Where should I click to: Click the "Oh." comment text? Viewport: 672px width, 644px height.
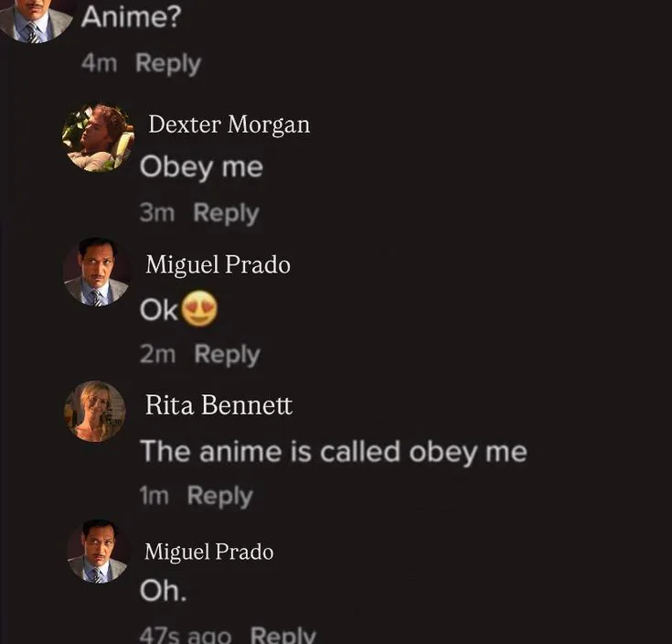(x=163, y=591)
